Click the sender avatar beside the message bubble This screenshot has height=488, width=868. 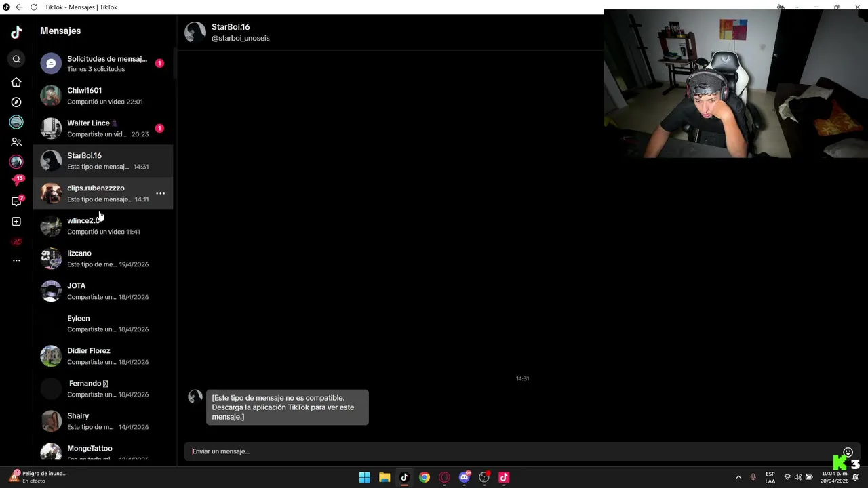tap(195, 396)
